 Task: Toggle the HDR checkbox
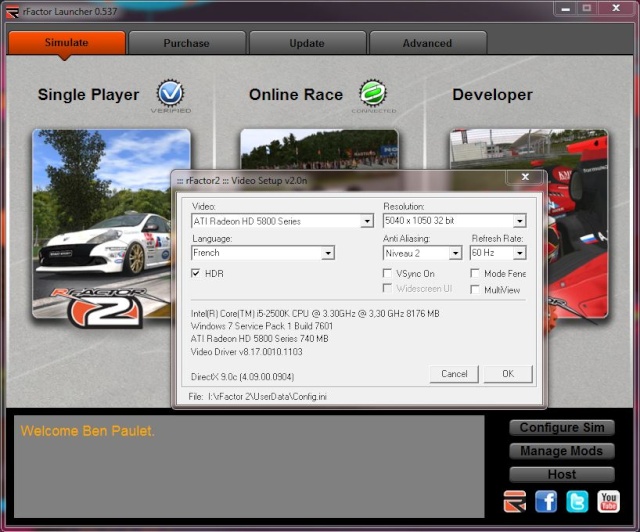tap(196, 273)
